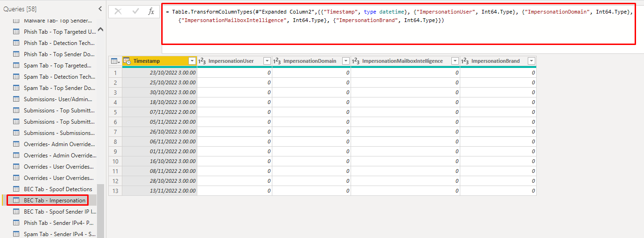Select the BEC Tab - Spoof Detections query
644x238 pixels.
[x=58, y=189]
